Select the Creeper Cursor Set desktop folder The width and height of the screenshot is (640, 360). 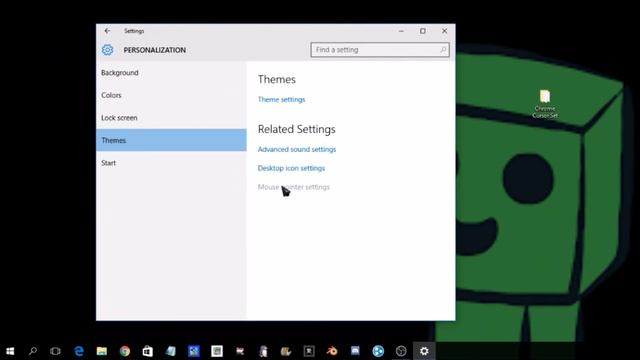[x=545, y=104]
